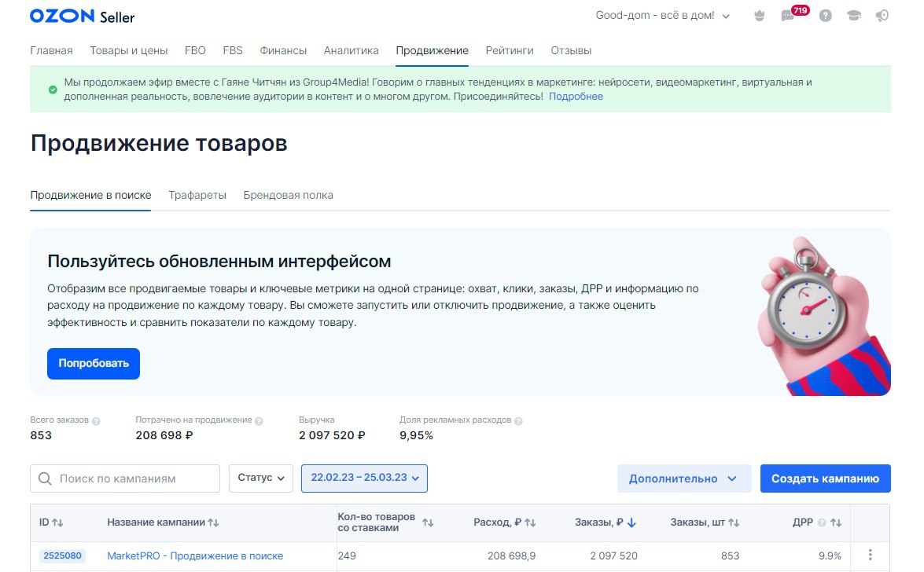
Task: Select the Продвижение menu item
Action: coord(432,50)
